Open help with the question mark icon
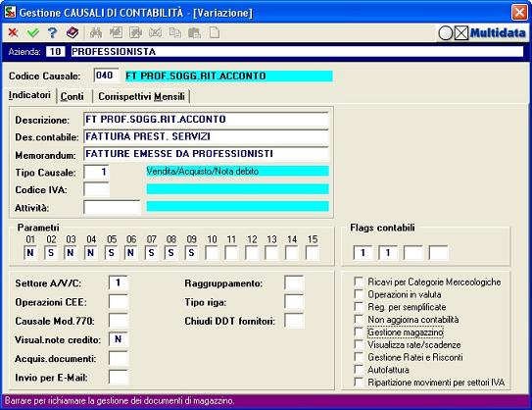 (x=52, y=32)
